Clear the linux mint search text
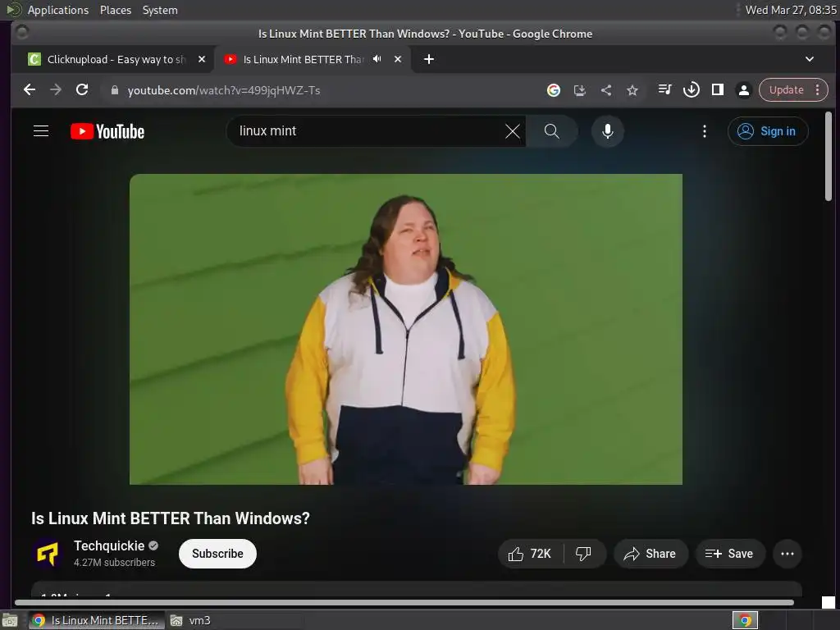The width and height of the screenshot is (840, 630). click(513, 131)
